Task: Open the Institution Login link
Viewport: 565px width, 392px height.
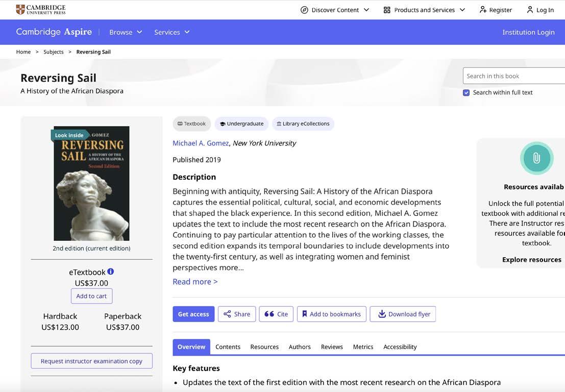Action: click(528, 32)
